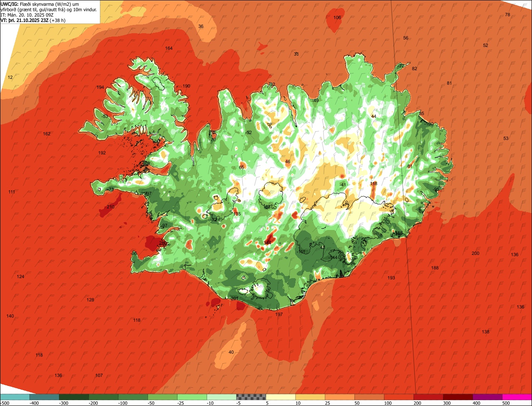532x406 pixels.
Task: Select the map value "36"
Action: click(x=201, y=26)
